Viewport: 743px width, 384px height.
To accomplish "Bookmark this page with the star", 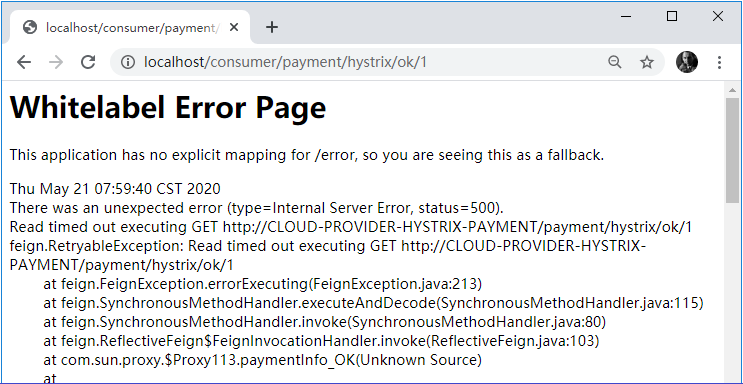I will point(647,62).
